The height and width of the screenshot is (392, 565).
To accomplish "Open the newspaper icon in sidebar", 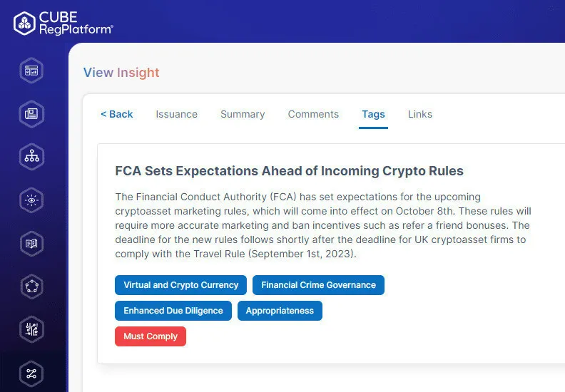I will [31, 114].
